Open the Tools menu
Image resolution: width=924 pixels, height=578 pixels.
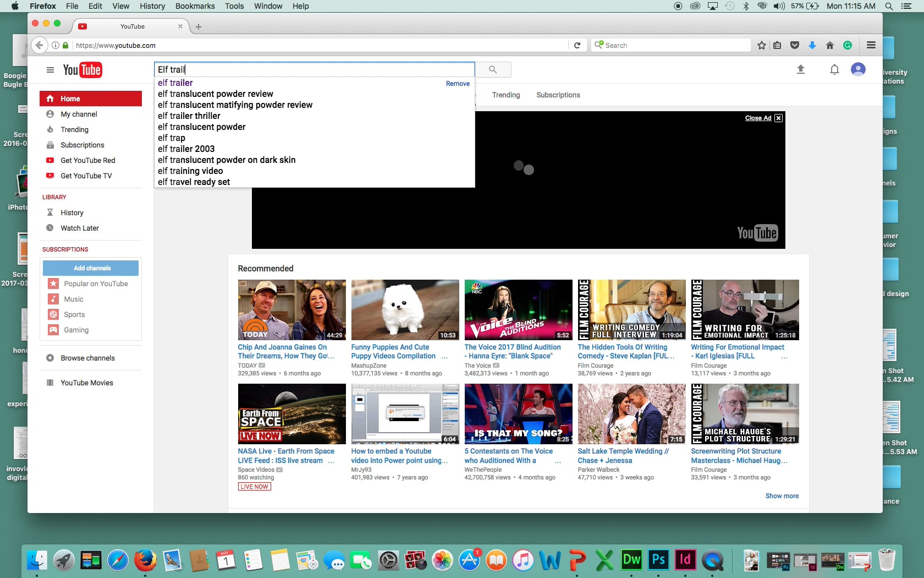[234, 6]
